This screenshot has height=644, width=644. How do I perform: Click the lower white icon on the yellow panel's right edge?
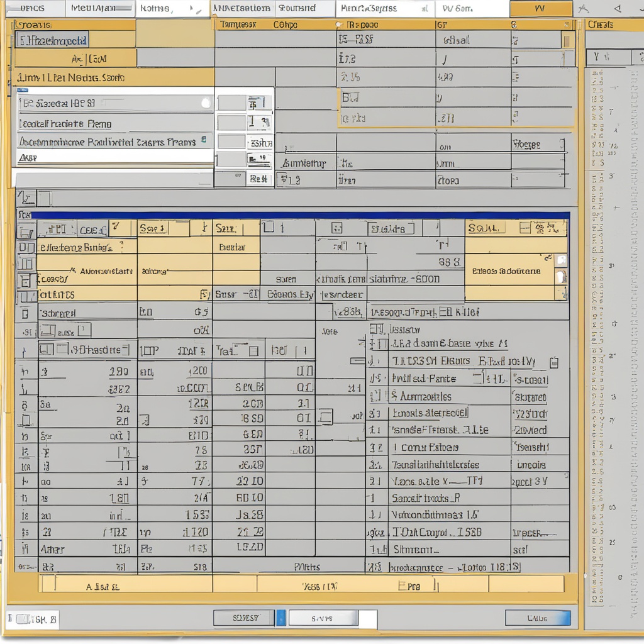561,277
